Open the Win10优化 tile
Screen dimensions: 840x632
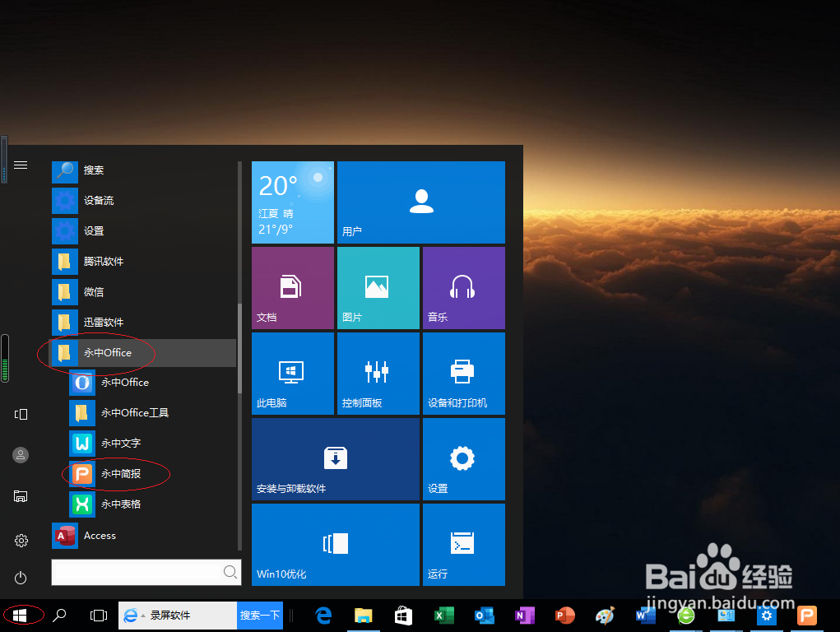click(336, 545)
